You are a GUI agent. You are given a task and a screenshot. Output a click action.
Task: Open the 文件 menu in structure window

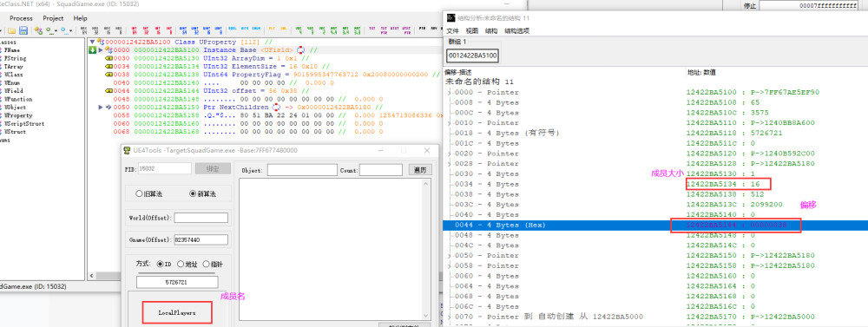[453, 31]
